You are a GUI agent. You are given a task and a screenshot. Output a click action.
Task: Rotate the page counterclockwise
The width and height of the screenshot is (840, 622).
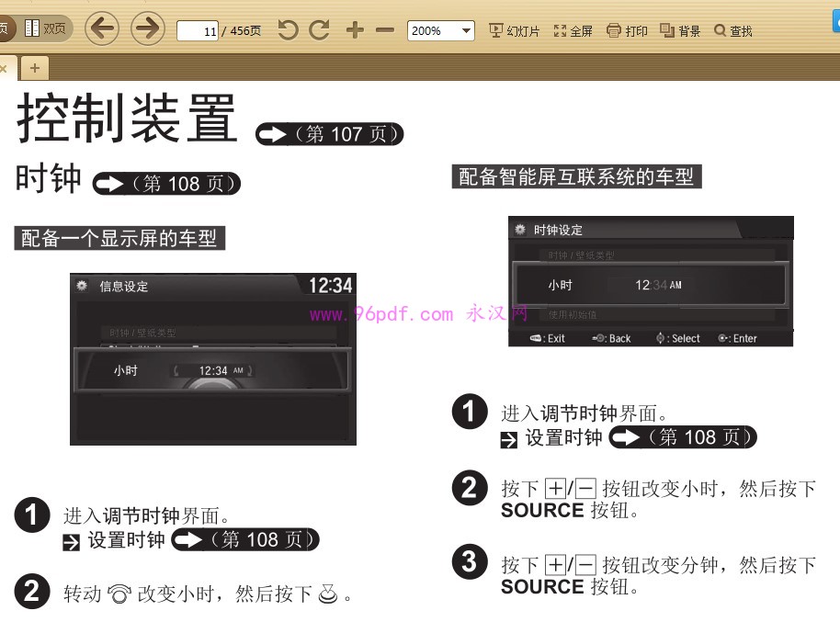pyautogui.click(x=289, y=28)
